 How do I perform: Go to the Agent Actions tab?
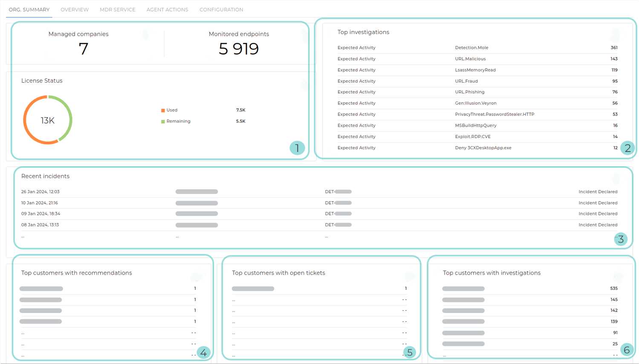[x=167, y=9]
